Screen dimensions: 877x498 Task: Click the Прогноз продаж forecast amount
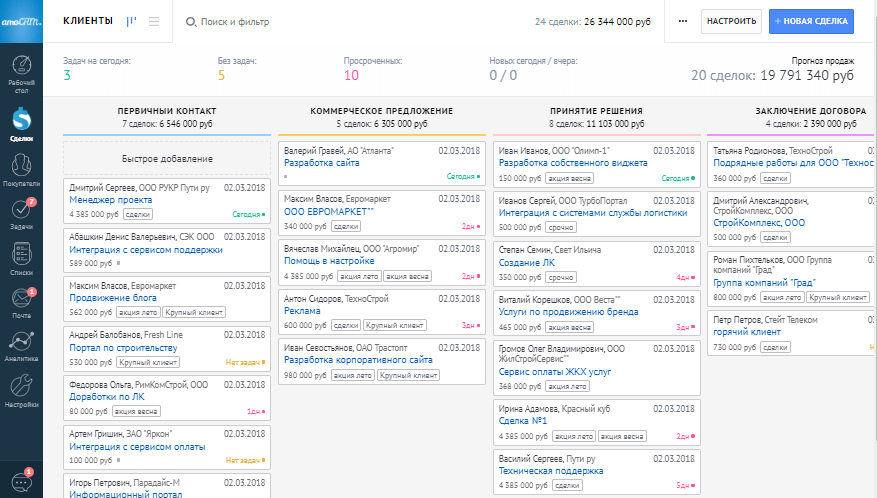[772, 76]
